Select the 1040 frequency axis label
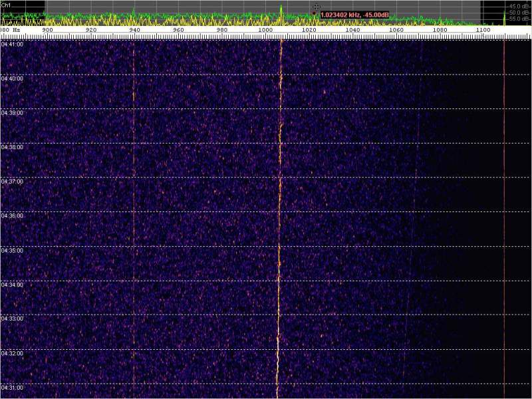The width and height of the screenshot is (532, 399). (x=352, y=30)
